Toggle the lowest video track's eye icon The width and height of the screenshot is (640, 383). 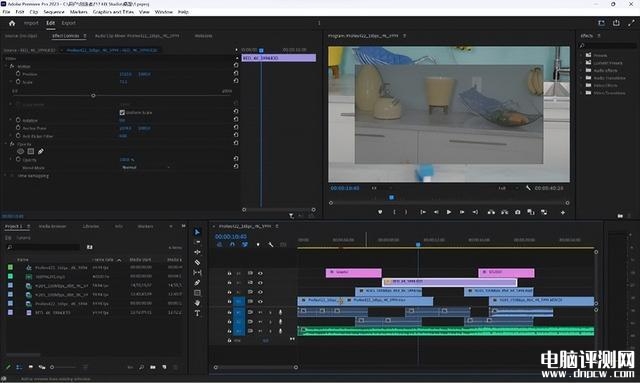[x=260, y=301]
